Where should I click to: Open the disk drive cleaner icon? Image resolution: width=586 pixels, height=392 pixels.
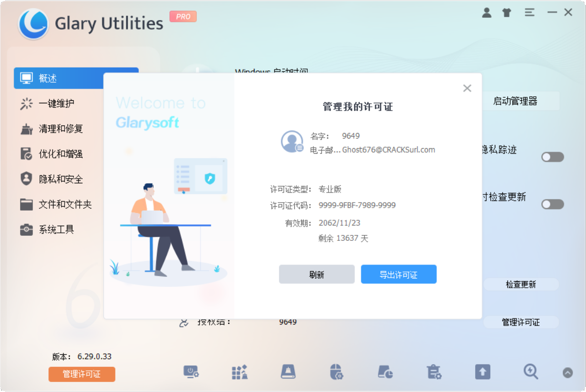[288, 372]
